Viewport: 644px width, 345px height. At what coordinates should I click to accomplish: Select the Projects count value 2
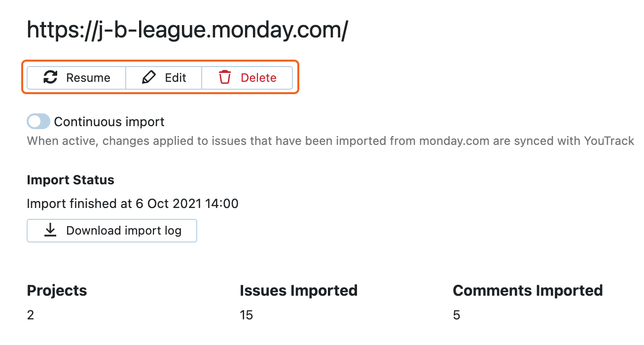tap(31, 315)
